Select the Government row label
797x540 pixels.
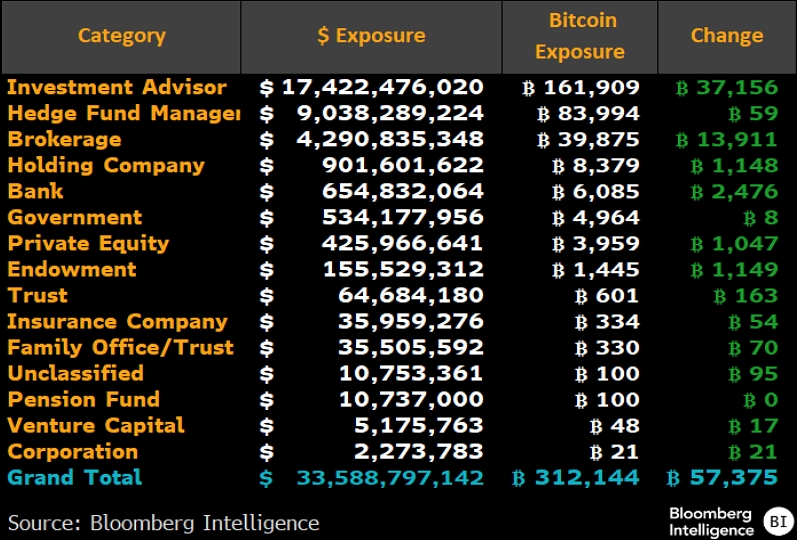[75, 217]
